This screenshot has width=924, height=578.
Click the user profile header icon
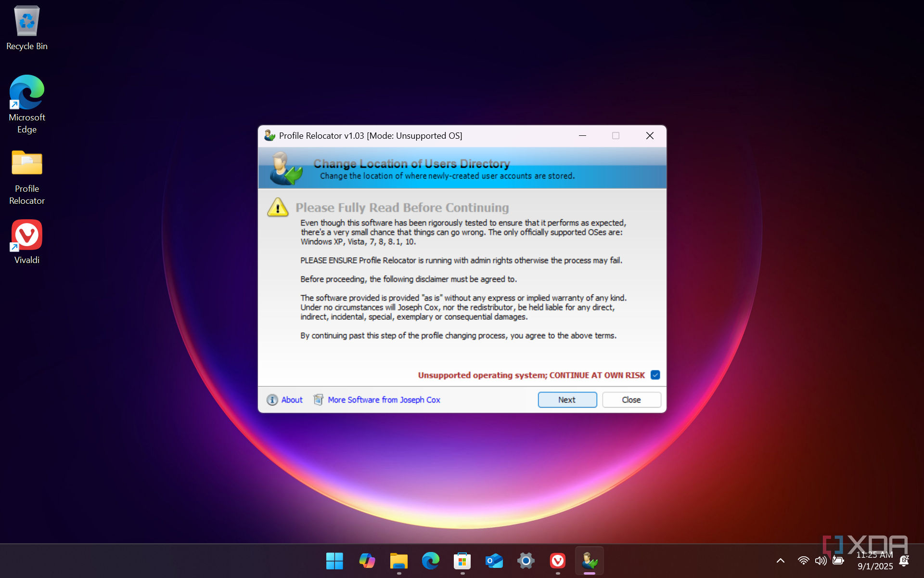tap(286, 168)
